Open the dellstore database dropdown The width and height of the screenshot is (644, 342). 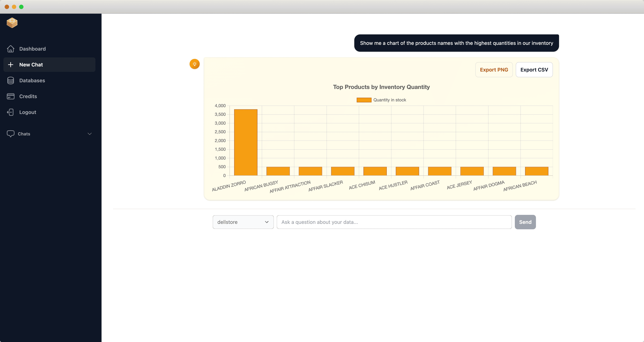(x=243, y=222)
